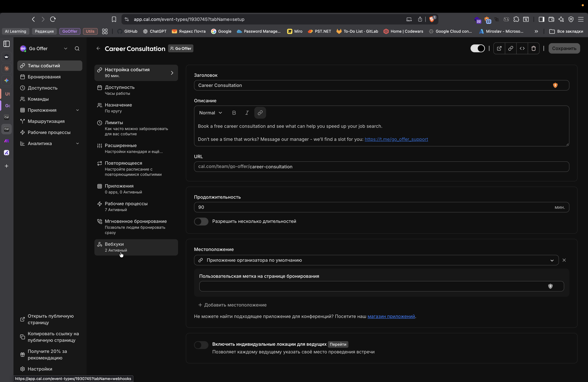Click the trash delete event icon
The image size is (588, 382).
(533, 48)
